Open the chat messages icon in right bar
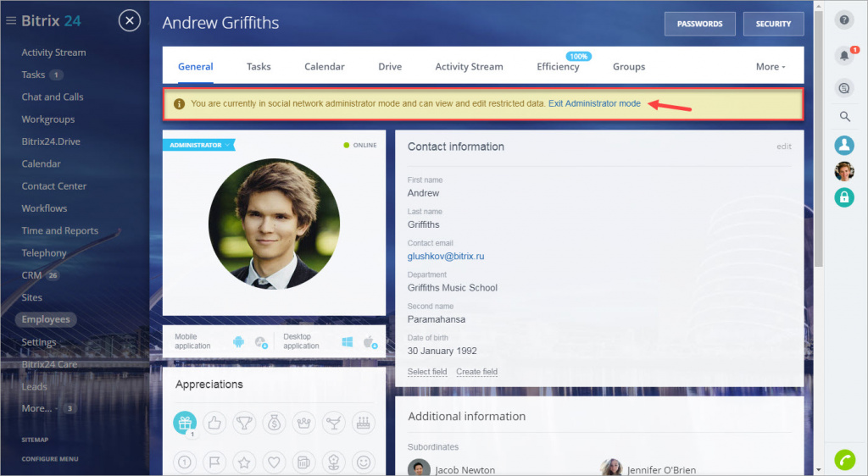The width and height of the screenshot is (868, 476). [843, 88]
